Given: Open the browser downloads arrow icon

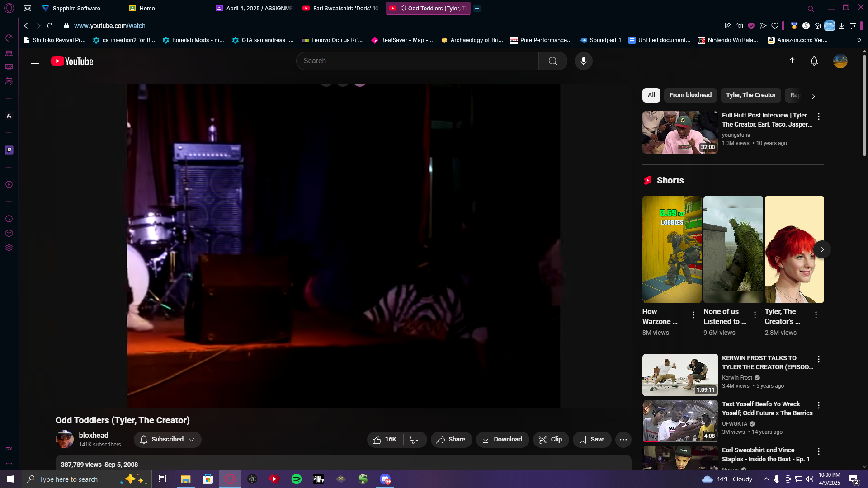Looking at the screenshot, I should tap(841, 26).
